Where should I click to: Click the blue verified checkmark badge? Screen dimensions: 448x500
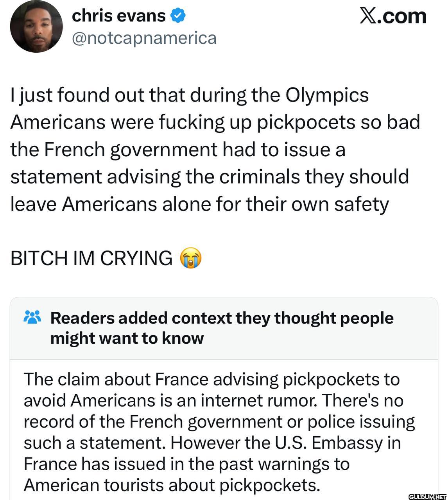[x=178, y=16]
